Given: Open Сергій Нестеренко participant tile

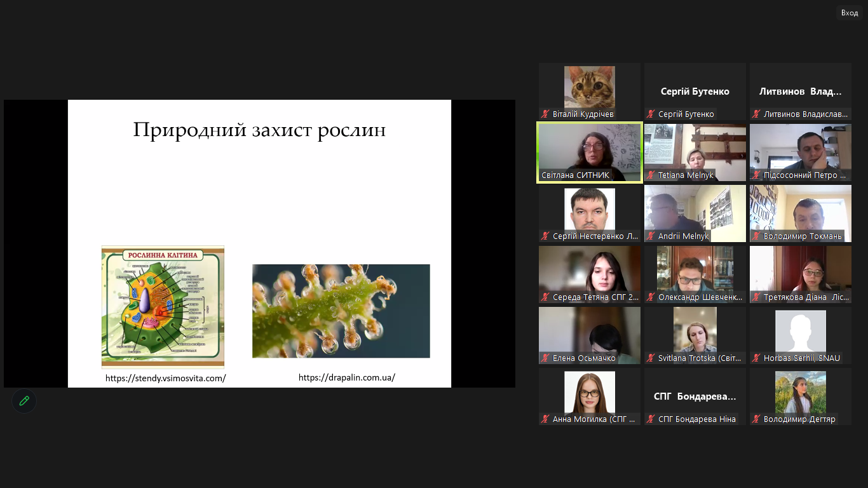Looking at the screenshot, I should click(x=590, y=210).
